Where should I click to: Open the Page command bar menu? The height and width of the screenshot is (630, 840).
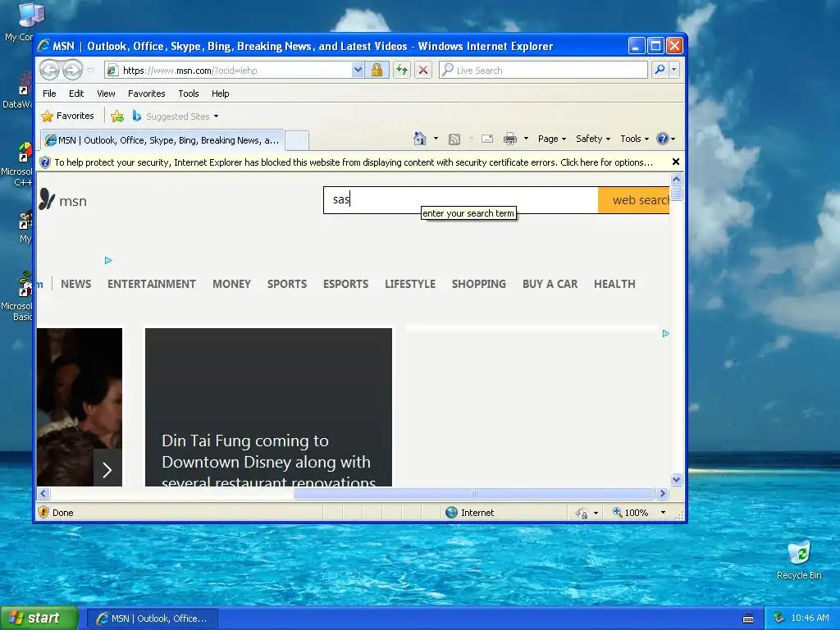552,139
